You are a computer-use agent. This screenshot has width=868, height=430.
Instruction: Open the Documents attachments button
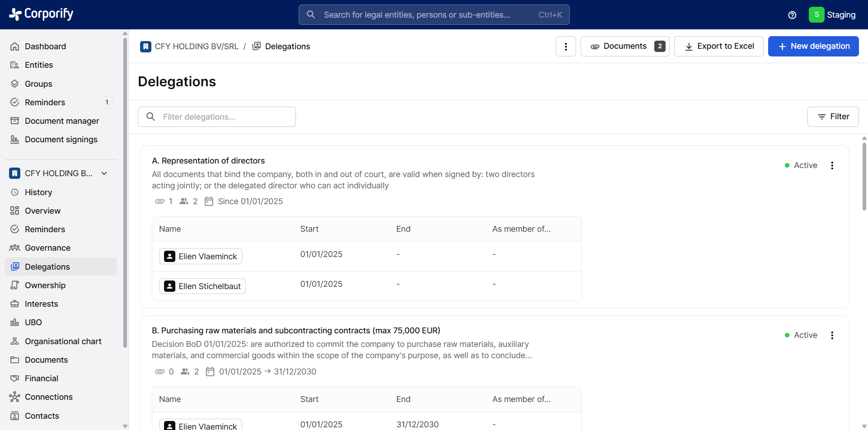(x=624, y=47)
